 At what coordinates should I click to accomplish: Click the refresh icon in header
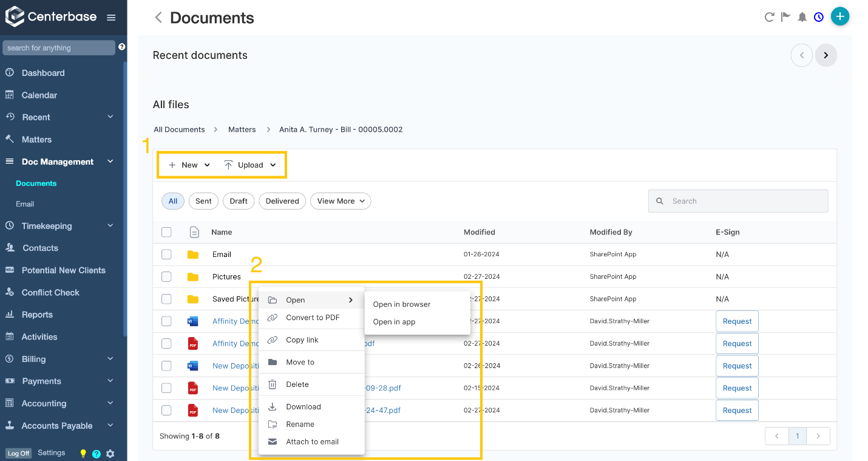769,17
